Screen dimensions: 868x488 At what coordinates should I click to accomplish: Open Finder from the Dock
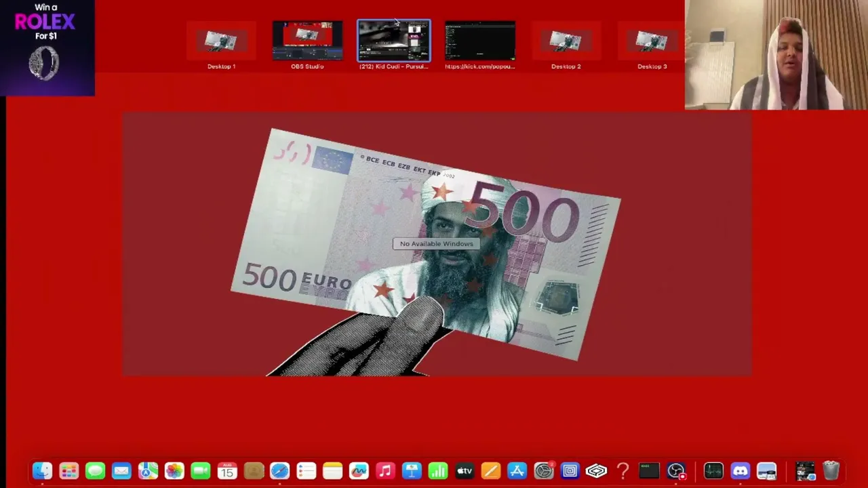42,470
